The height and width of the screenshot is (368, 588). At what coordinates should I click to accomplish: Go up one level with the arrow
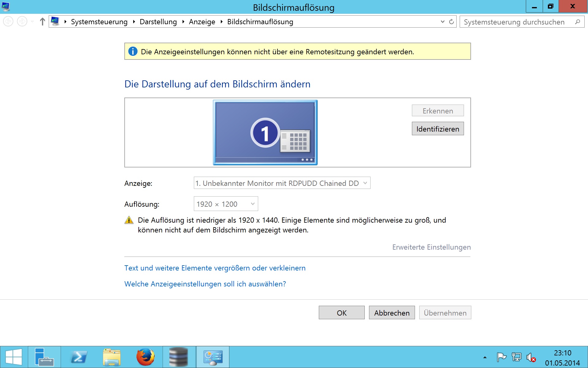[x=43, y=22]
